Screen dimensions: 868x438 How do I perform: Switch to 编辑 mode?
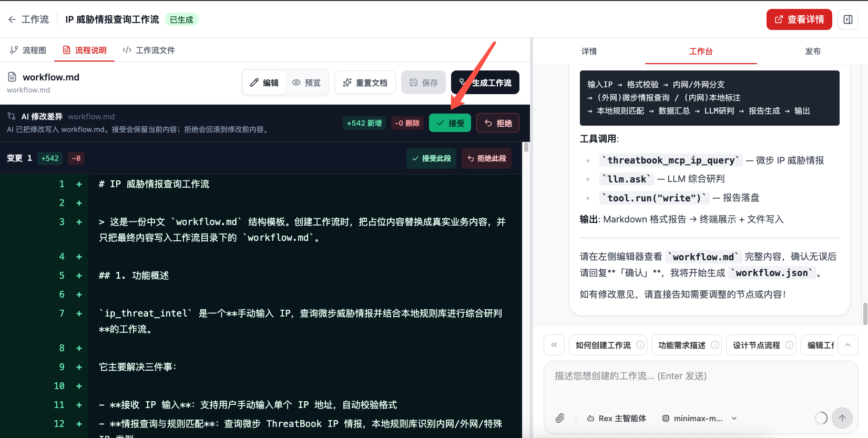264,83
